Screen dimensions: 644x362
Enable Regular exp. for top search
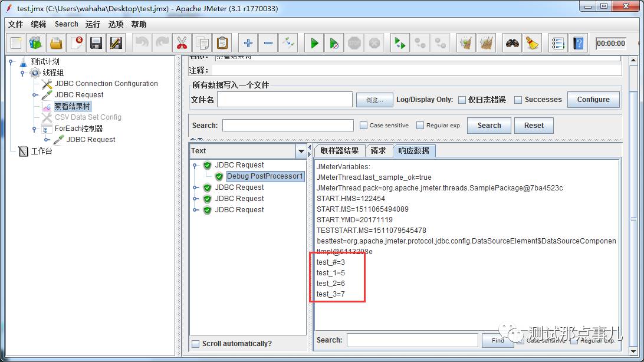(x=420, y=125)
